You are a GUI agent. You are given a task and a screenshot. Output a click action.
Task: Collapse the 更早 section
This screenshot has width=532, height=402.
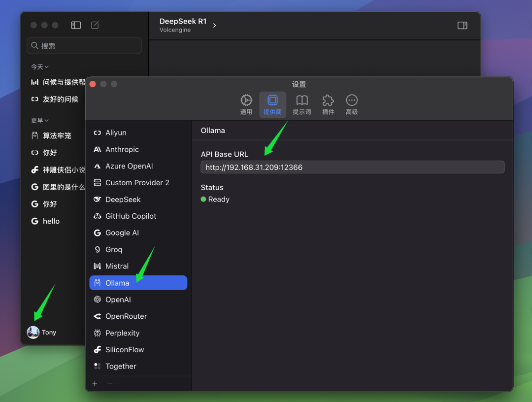pos(40,120)
